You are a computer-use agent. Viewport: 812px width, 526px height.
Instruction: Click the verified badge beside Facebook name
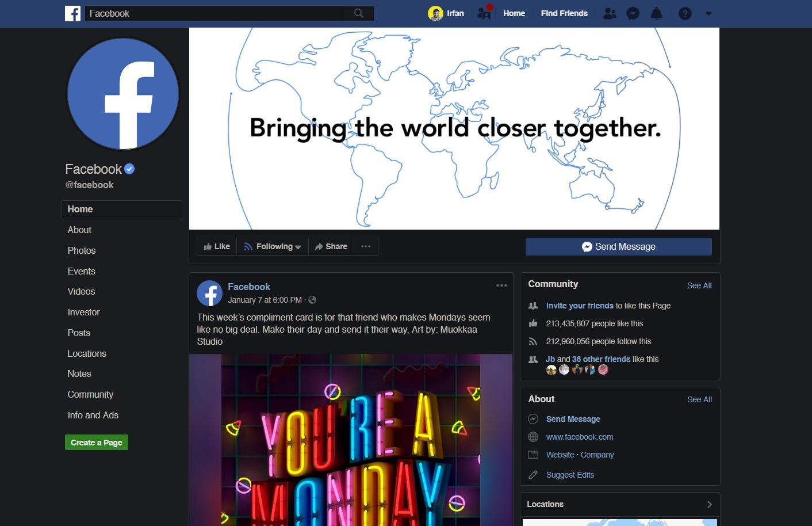(129, 169)
